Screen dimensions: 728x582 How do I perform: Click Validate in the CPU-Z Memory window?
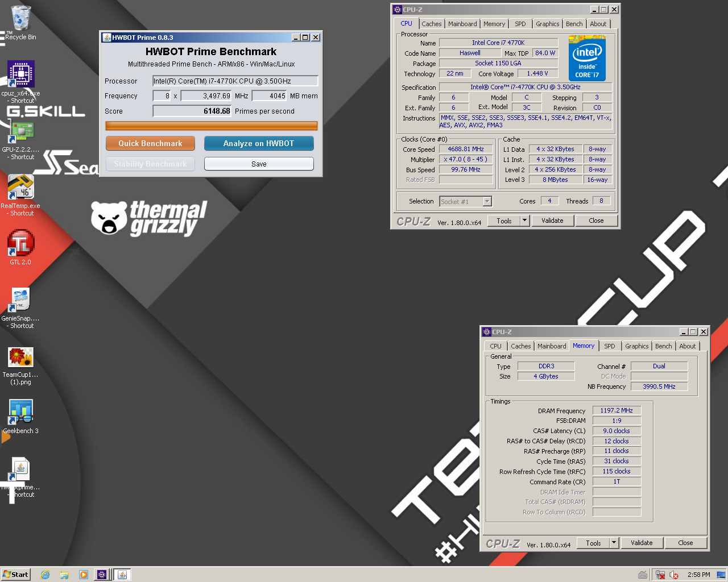(x=642, y=543)
